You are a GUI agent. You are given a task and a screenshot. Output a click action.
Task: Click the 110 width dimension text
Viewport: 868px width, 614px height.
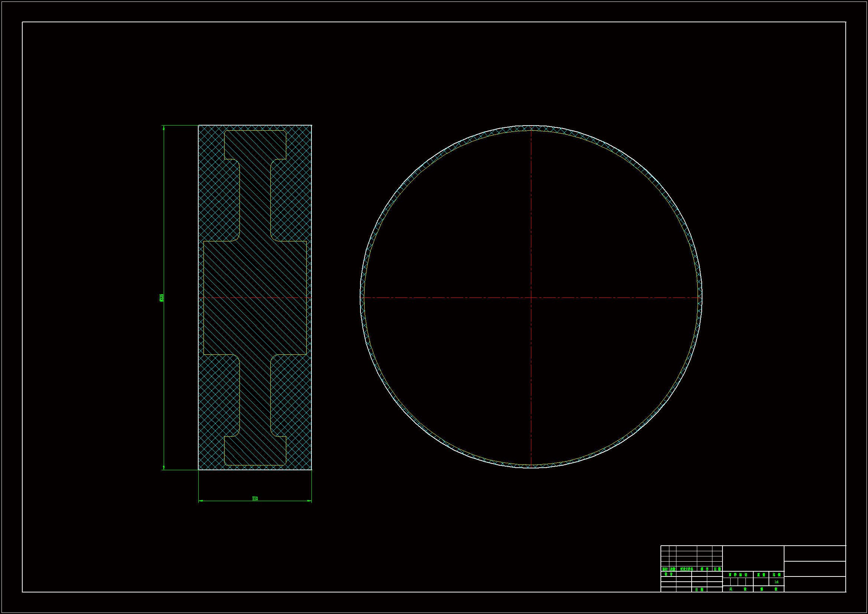pyautogui.click(x=255, y=498)
